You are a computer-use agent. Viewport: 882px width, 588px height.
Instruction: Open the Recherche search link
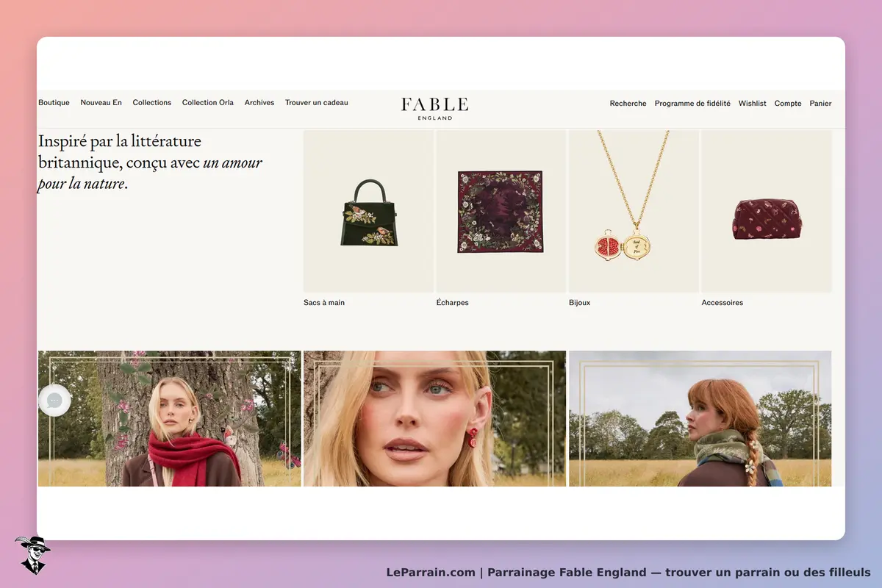pyautogui.click(x=628, y=104)
